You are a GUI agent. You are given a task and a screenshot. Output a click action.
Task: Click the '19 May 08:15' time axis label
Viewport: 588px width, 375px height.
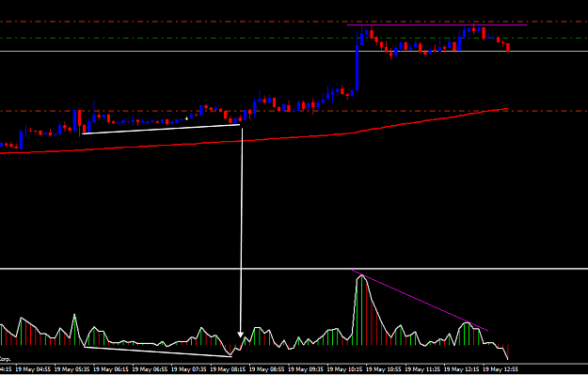[x=227, y=369]
